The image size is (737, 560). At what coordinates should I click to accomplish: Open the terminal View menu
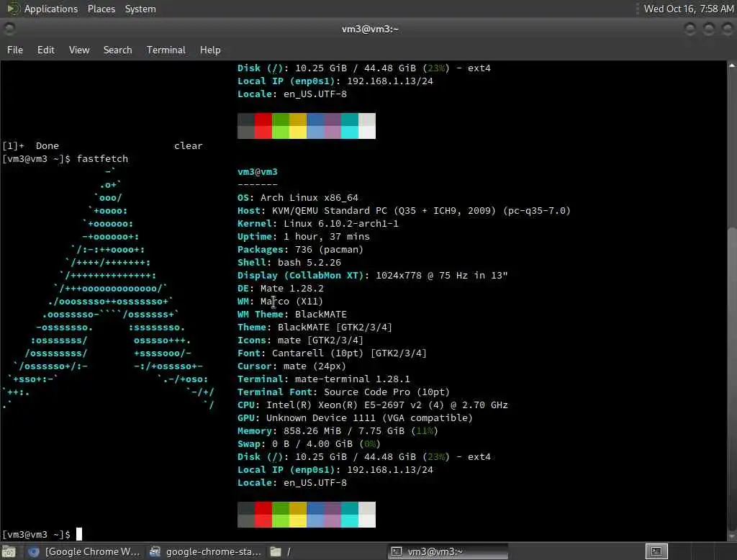[79, 50]
